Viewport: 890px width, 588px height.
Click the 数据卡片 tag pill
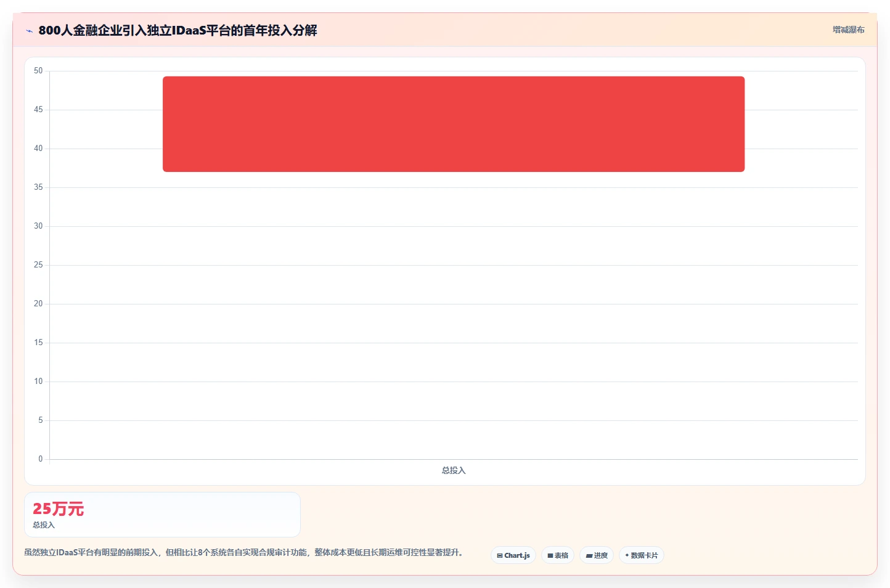click(x=642, y=555)
